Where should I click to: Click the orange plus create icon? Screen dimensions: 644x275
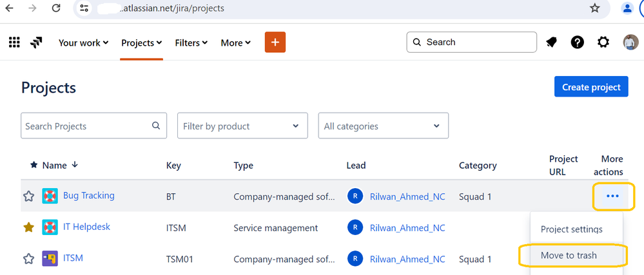[x=275, y=43]
